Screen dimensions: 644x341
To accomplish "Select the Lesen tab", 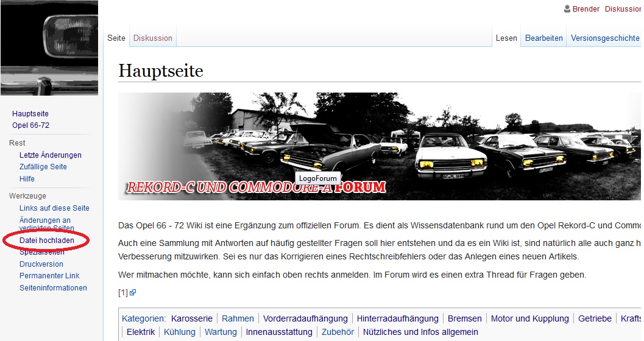I will pos(506,38).
